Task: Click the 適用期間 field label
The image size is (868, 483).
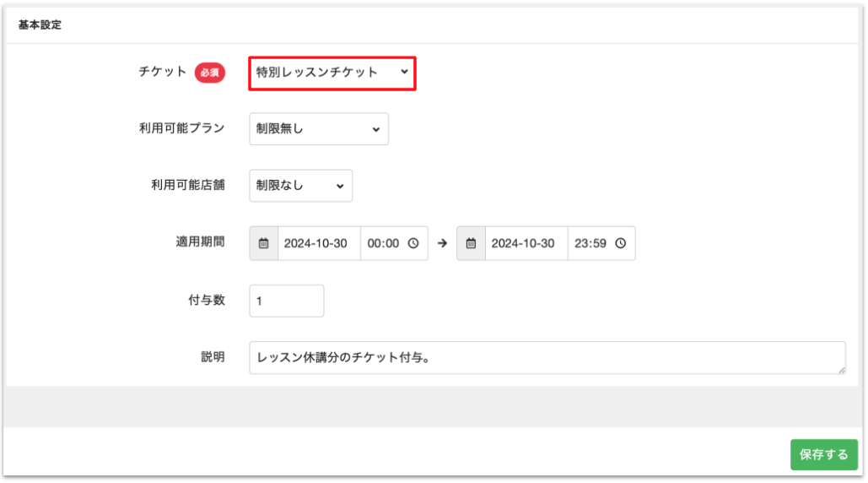Action: tap(195, 241)
